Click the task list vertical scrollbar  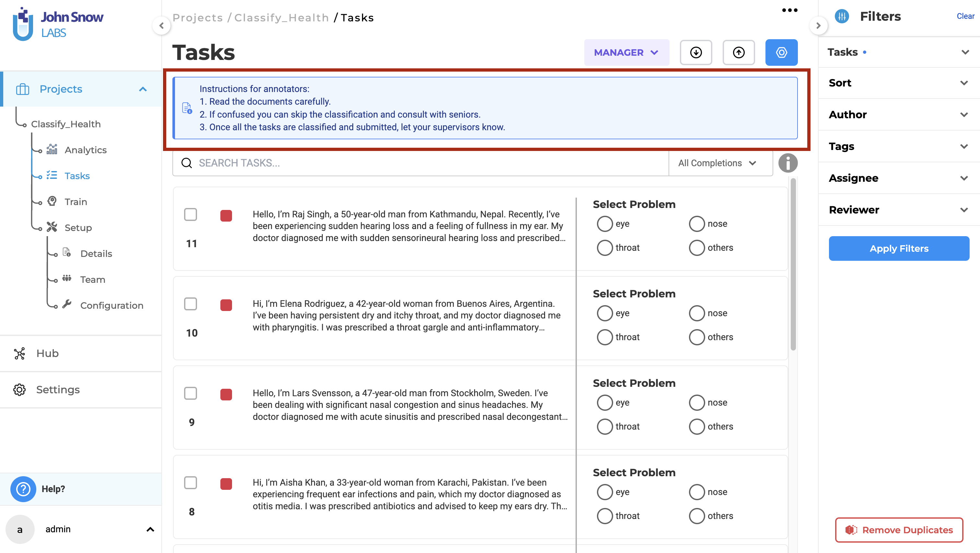click(x=793, y=264)
